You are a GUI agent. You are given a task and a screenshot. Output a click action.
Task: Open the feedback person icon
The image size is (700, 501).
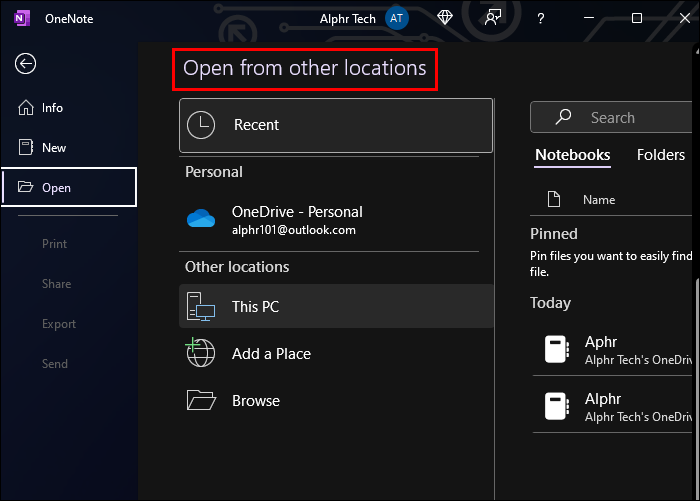coord(492,18)
